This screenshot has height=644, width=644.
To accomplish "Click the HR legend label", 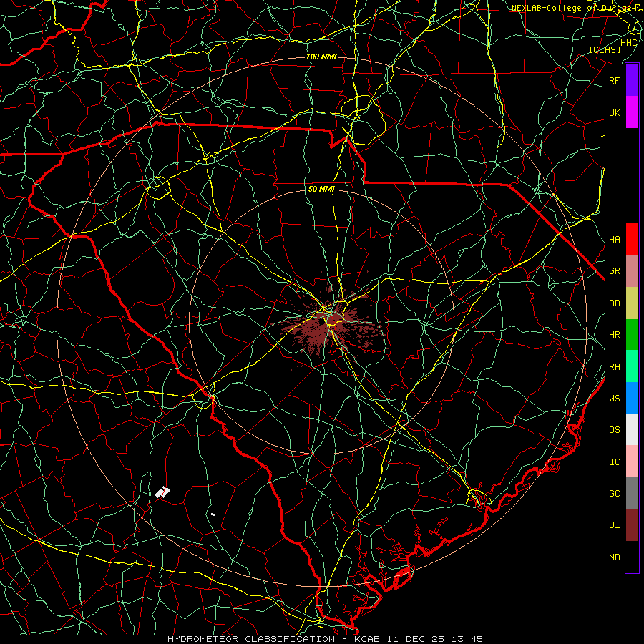I will pyautogui.click(x=614, y=335).
